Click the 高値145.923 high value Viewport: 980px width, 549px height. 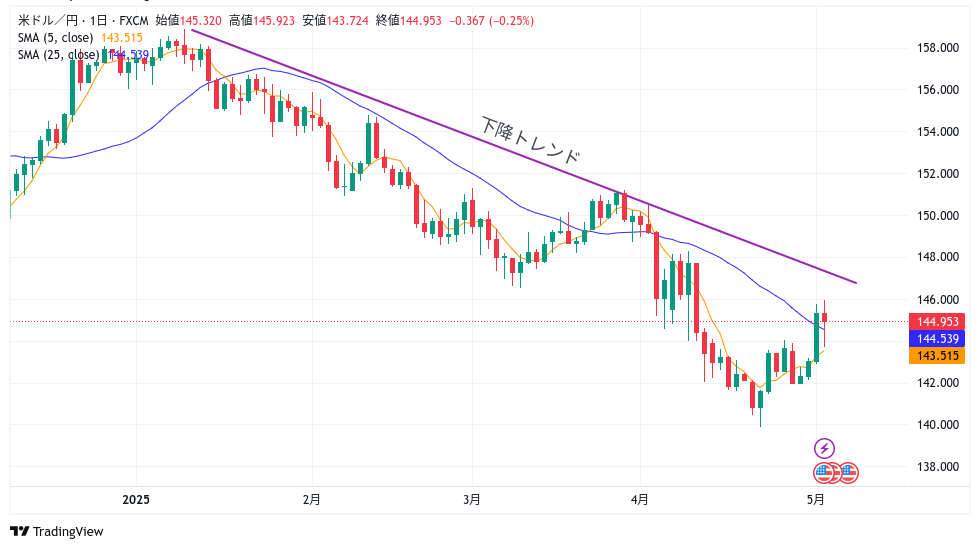(x=261, y=21)
